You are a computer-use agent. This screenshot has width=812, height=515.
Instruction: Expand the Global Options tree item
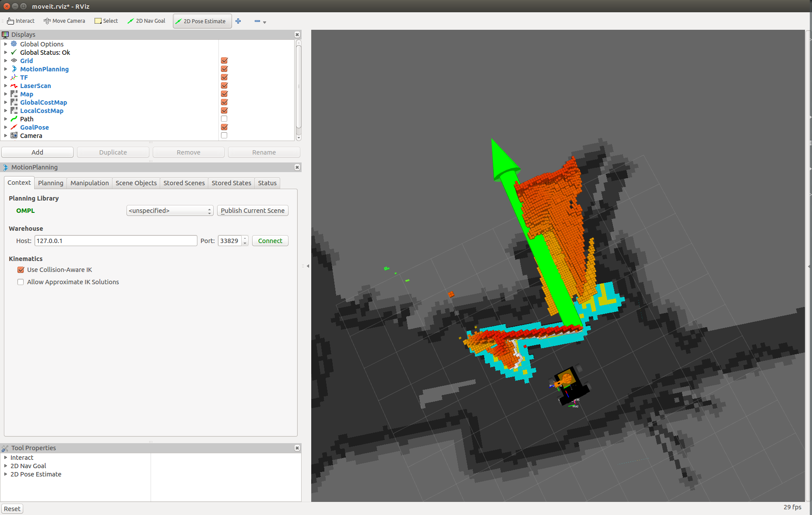tap(6, 44)
